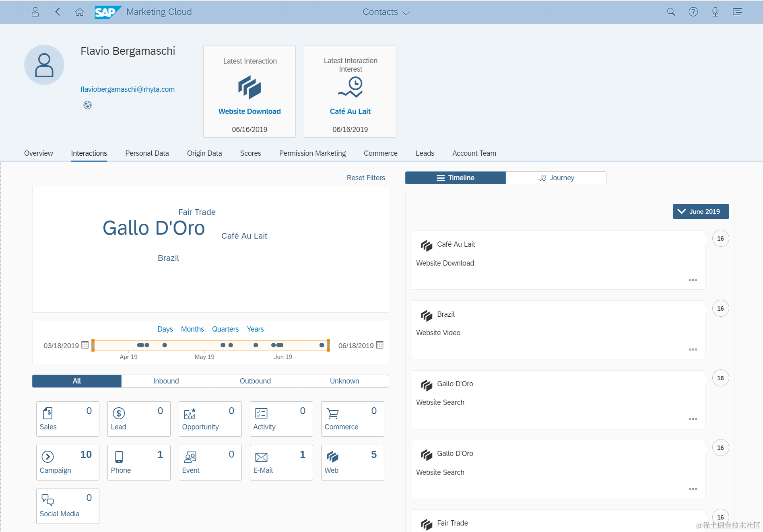Screen dimensions: 763x532
Task: Switch to Journey view
Action: tap(556, 178)
